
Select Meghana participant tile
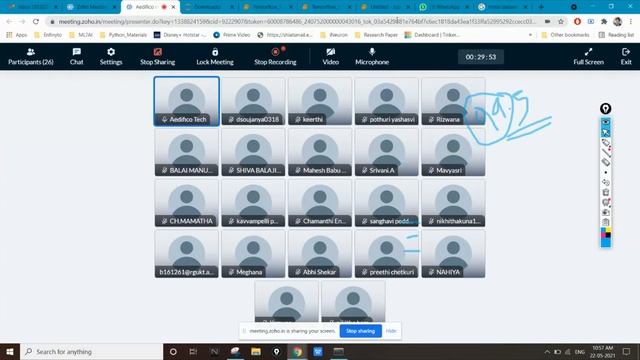coord(253,254)
